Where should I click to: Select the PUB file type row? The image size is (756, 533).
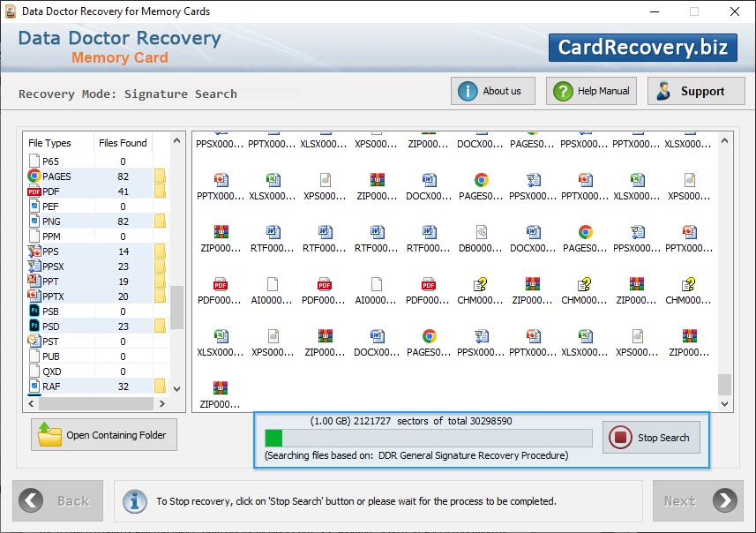point(96,357)
